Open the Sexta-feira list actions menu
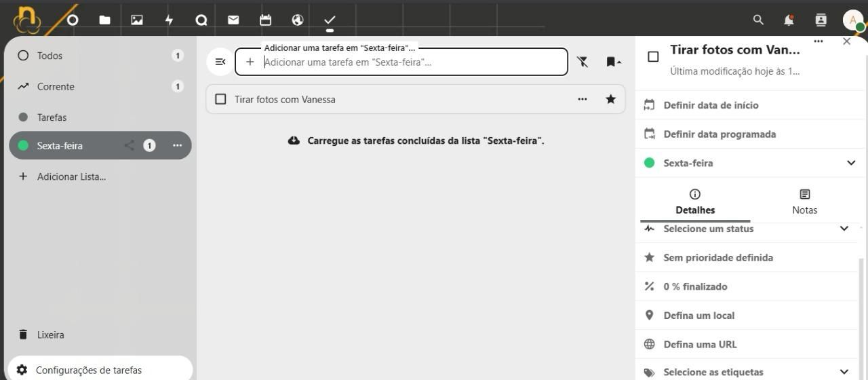Viewport: 868px width, 380px height. [x=177, y=145]
